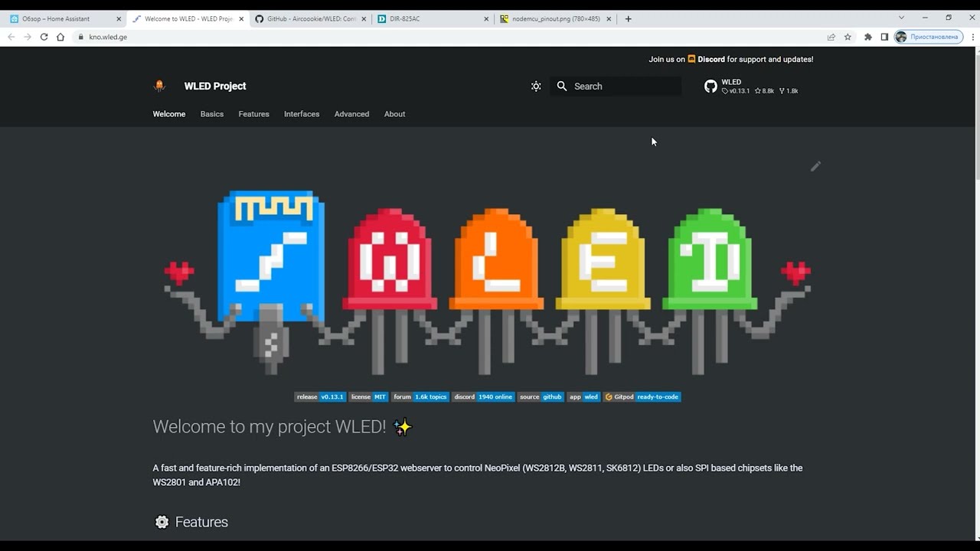Click the share page icon in the address bar
980x551 pixels.
(x=831, y=37)
